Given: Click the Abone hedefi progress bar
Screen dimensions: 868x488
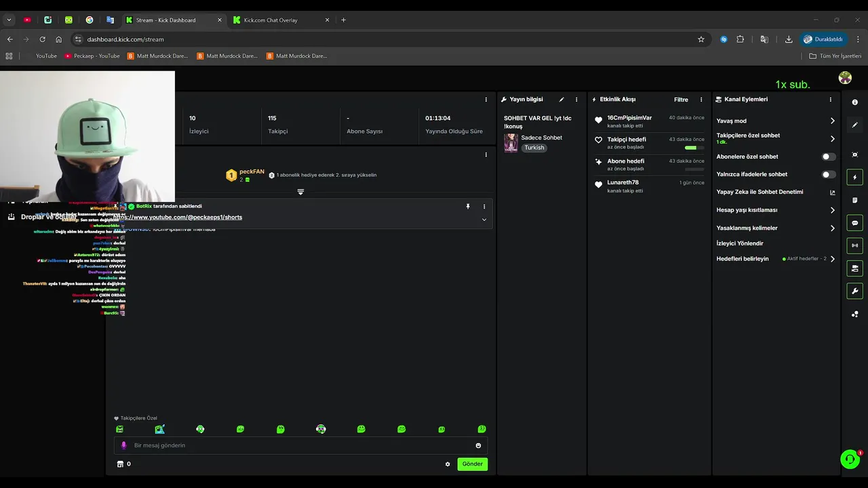Looking at the screenshot, I should coord(694,169).
